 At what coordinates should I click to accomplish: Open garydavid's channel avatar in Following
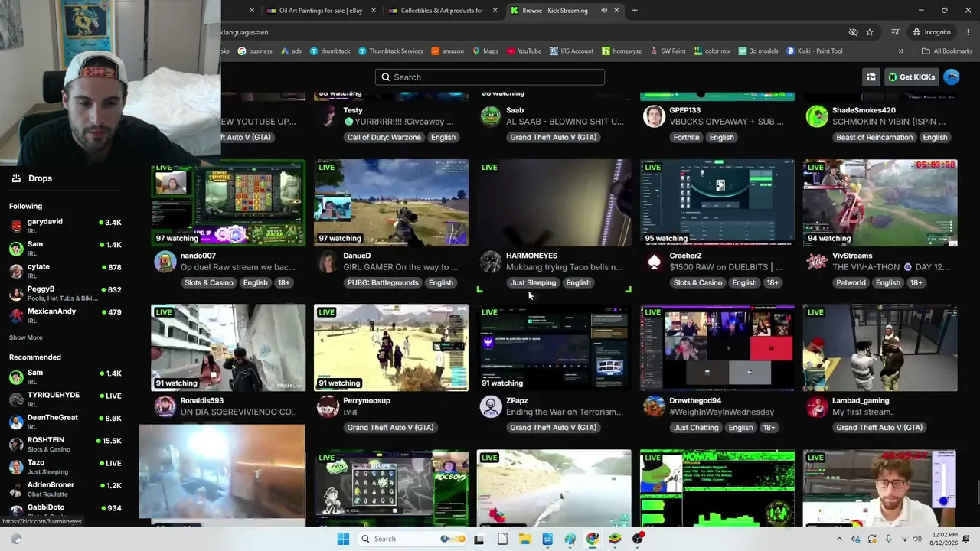(16, 226)
